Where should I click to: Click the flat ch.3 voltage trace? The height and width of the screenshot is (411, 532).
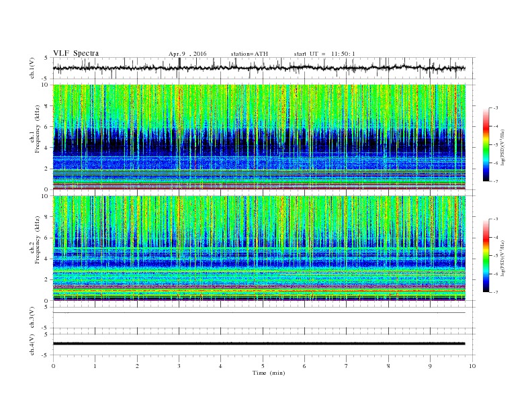coord(259,313)
